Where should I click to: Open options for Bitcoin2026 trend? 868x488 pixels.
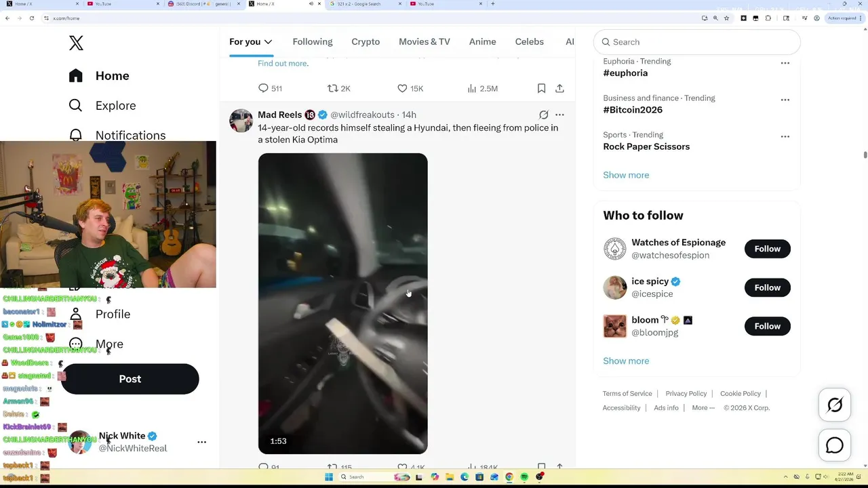point(785,100)
